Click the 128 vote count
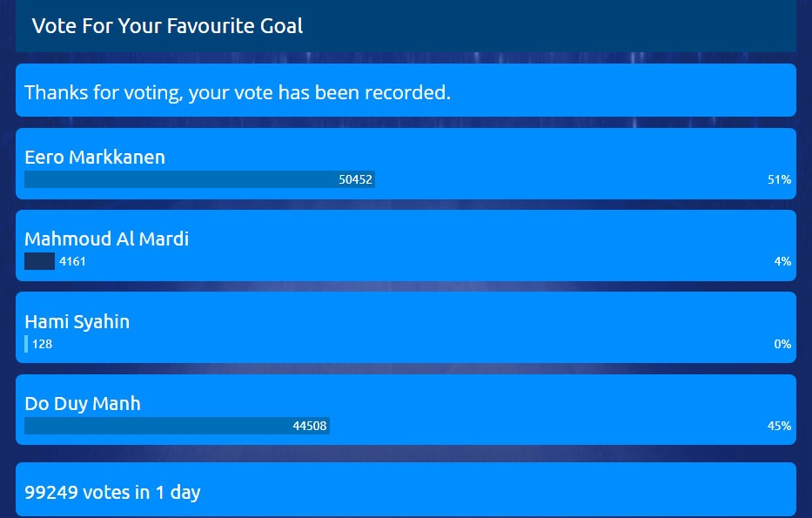 pos(42,344)
